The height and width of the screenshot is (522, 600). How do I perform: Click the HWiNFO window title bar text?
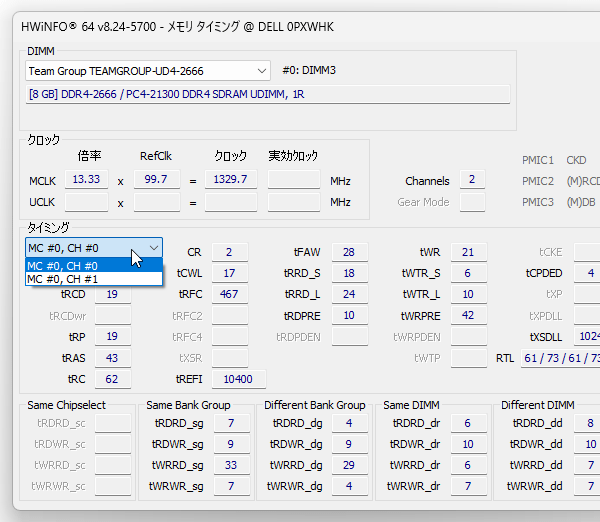point(178,27)
